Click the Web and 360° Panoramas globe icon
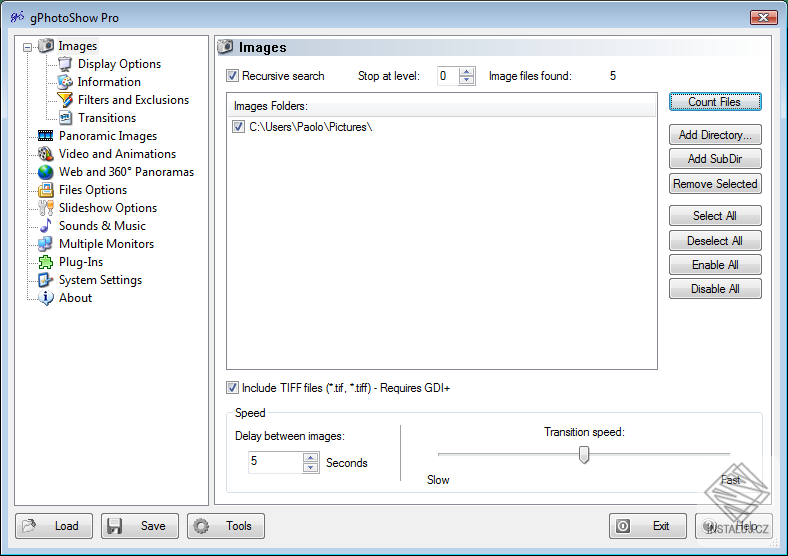Image resolution: width=788 pixels, height=556 pixels. pos(46,172)
